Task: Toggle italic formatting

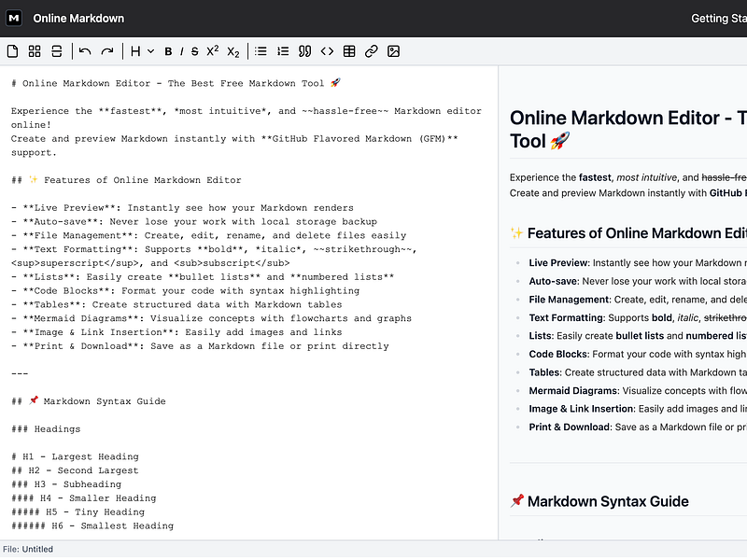Action: [179, 51]
